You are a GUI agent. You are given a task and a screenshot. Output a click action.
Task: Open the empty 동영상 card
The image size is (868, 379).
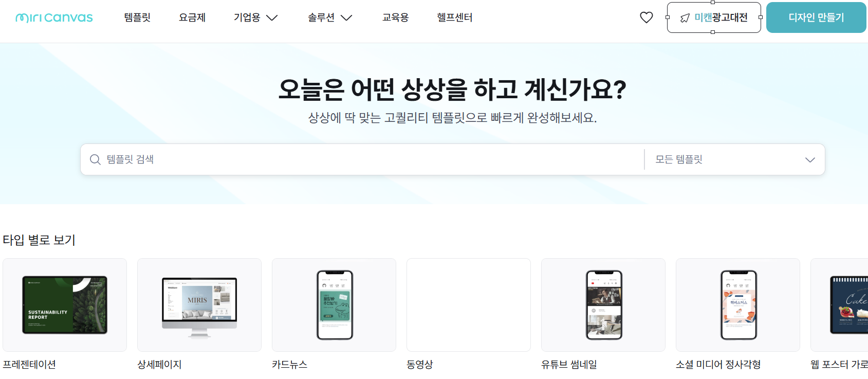[469, 305]
